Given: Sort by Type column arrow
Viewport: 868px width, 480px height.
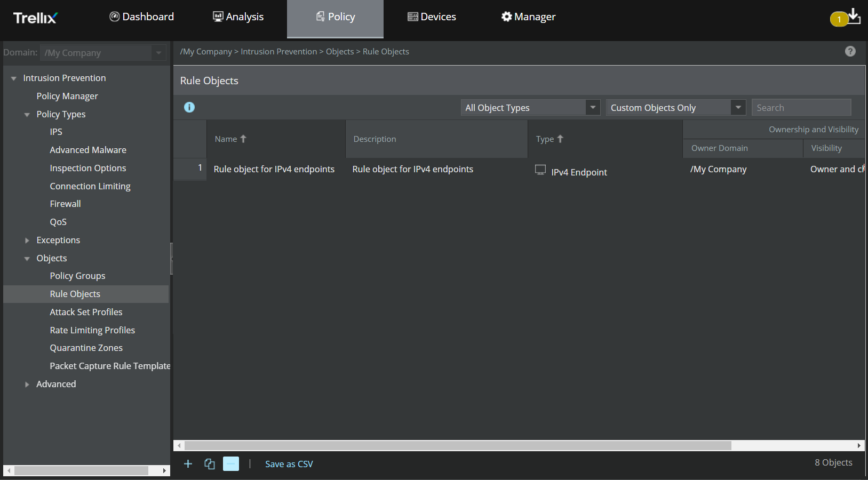Looking at the screenshot, I should tap(560, 139).
